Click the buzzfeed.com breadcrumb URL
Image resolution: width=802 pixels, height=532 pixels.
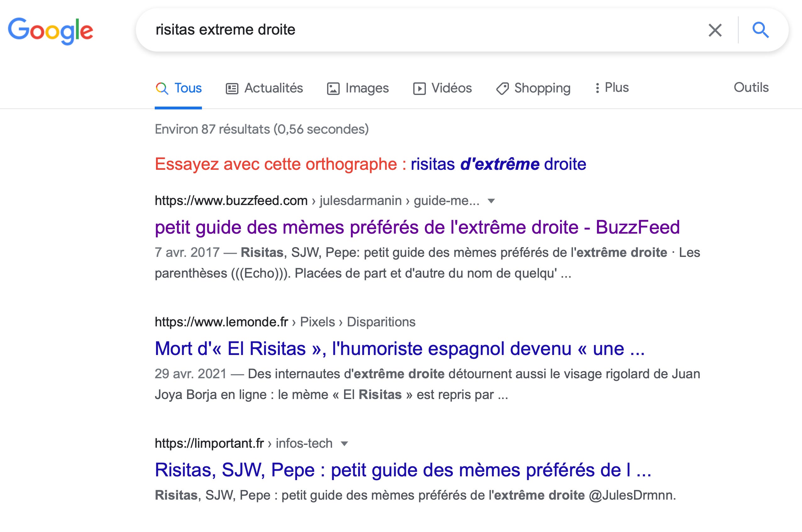317,201
